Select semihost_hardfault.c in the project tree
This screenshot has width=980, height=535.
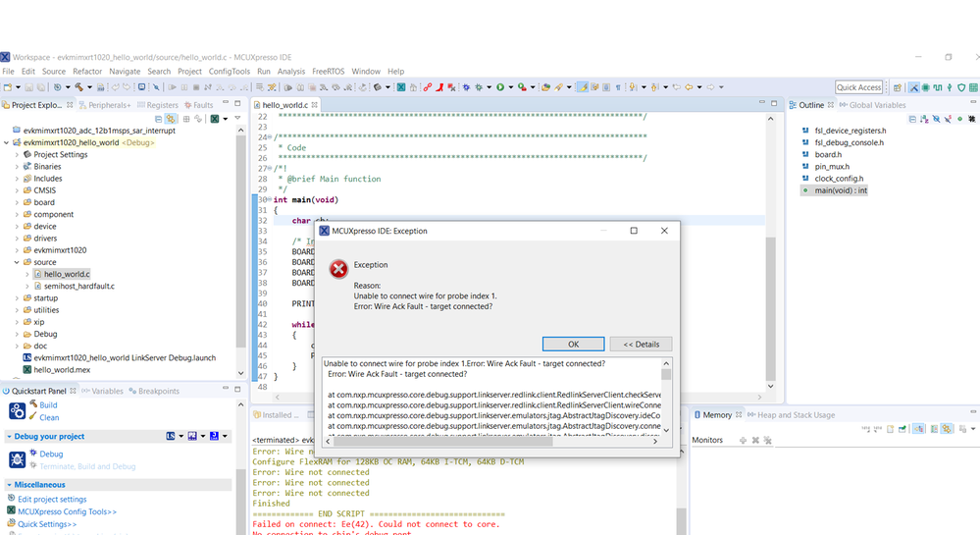point(78,286)
